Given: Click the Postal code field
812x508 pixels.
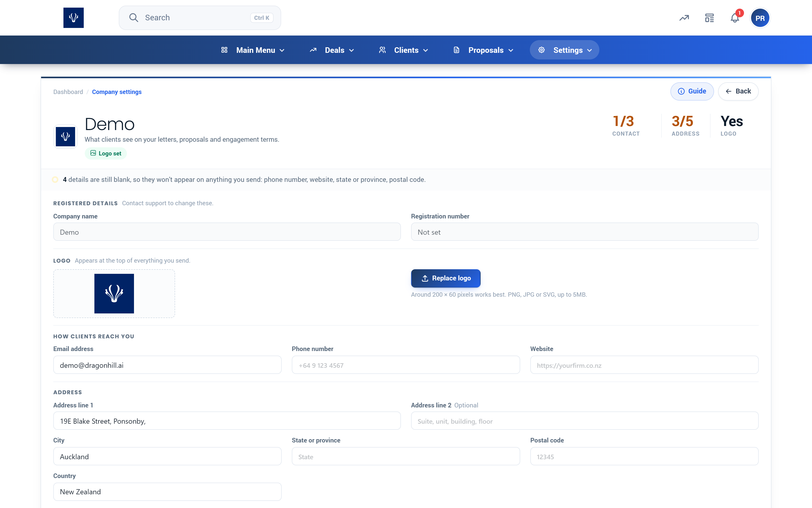Looking at the screenshot, I should pos(644,456).
